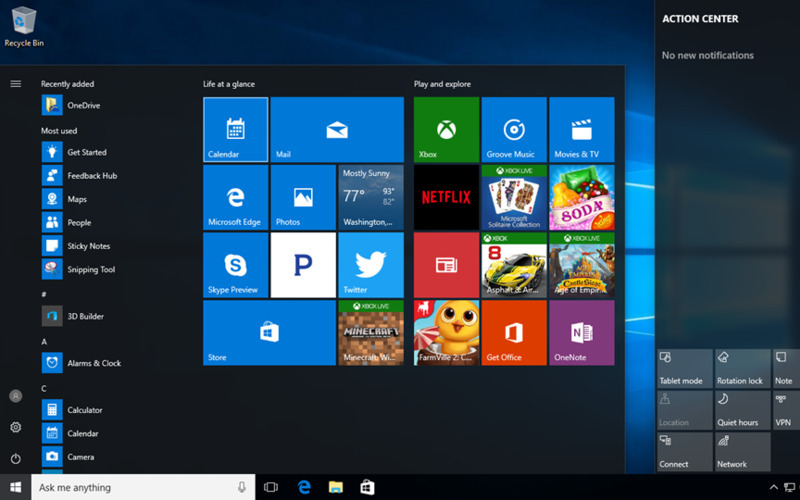The width and height of the screenshot is (800, 500).
Task: Open Store from the taskbar
Action: coord(367,487)
